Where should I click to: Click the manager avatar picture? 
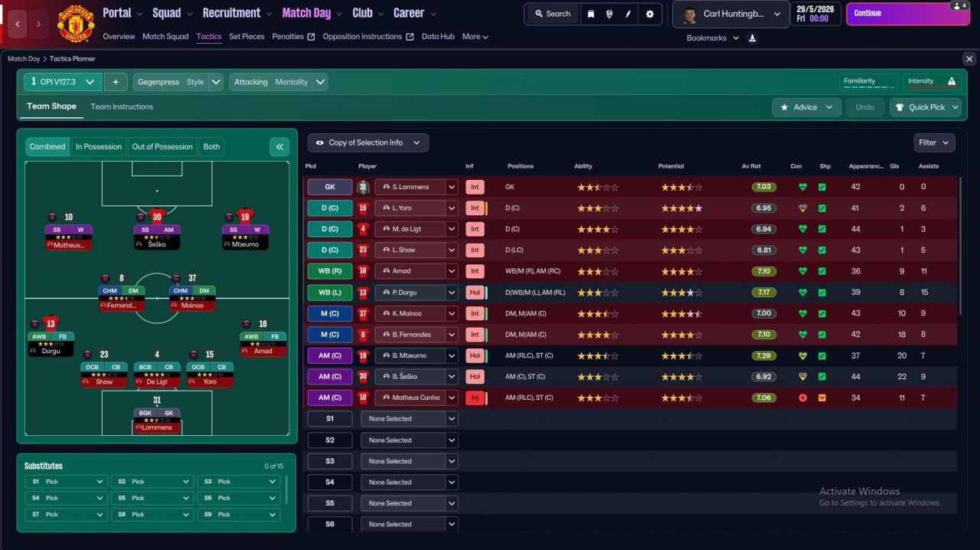[688, 14]
